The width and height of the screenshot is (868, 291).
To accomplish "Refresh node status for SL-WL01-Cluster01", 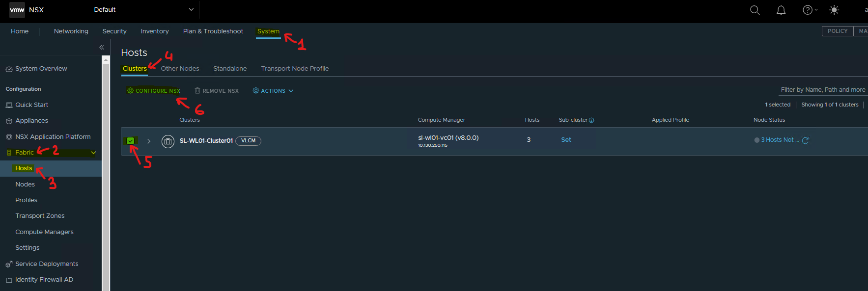I will [805, 140].
